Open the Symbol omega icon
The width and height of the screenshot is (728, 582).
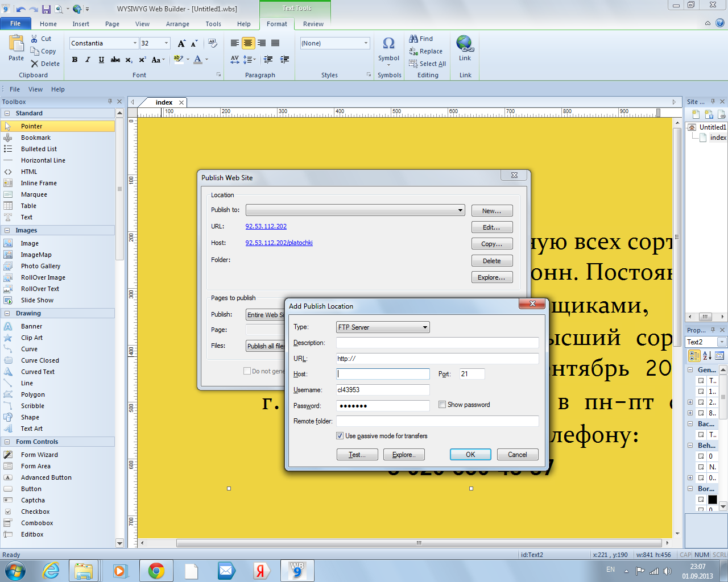pyautogui.click(x=389, y=43)
